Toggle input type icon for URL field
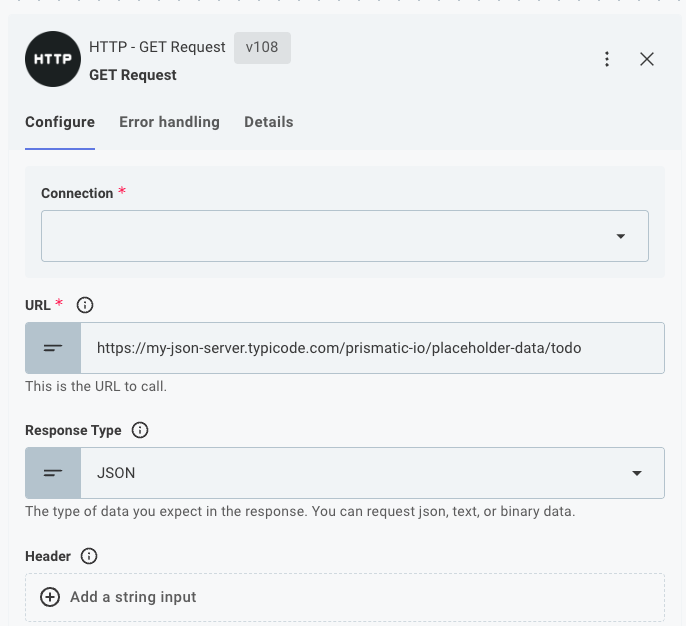Viewport: 686px width, 626px height. coord(53,348)
